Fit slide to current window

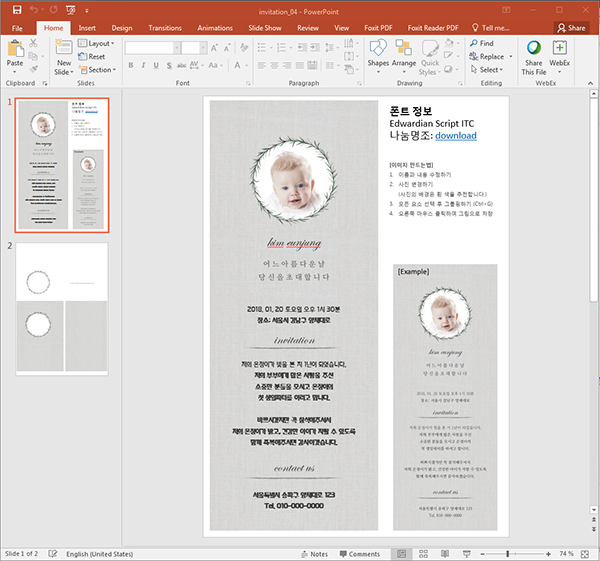[x=585, y=554]
